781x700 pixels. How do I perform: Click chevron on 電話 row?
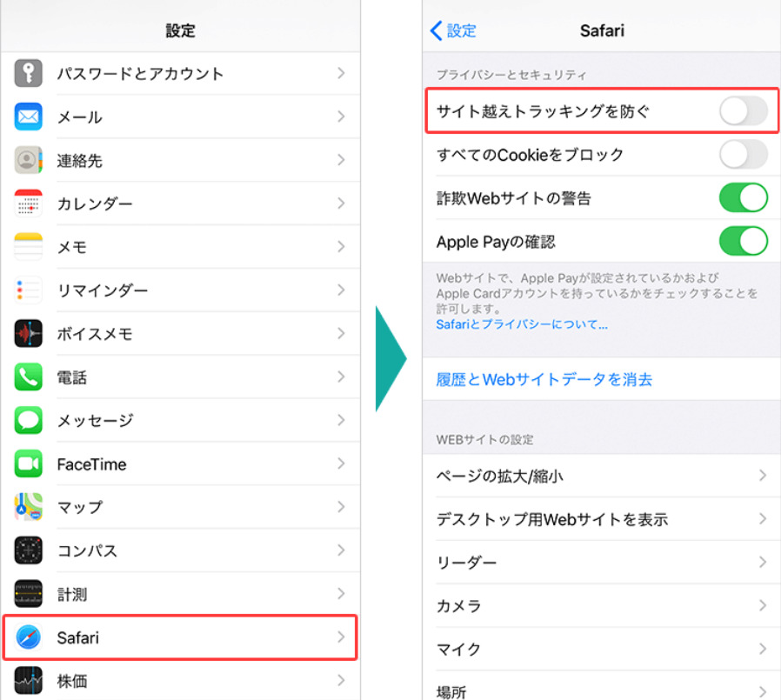click(341, 377)
